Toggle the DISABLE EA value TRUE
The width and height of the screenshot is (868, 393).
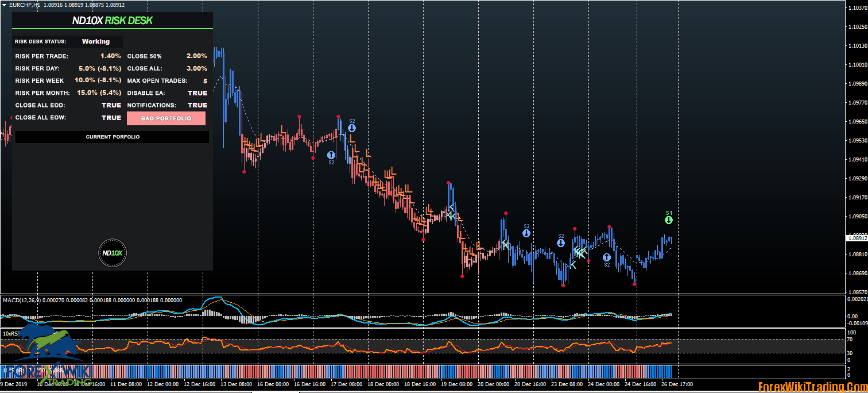coord(197,93)
